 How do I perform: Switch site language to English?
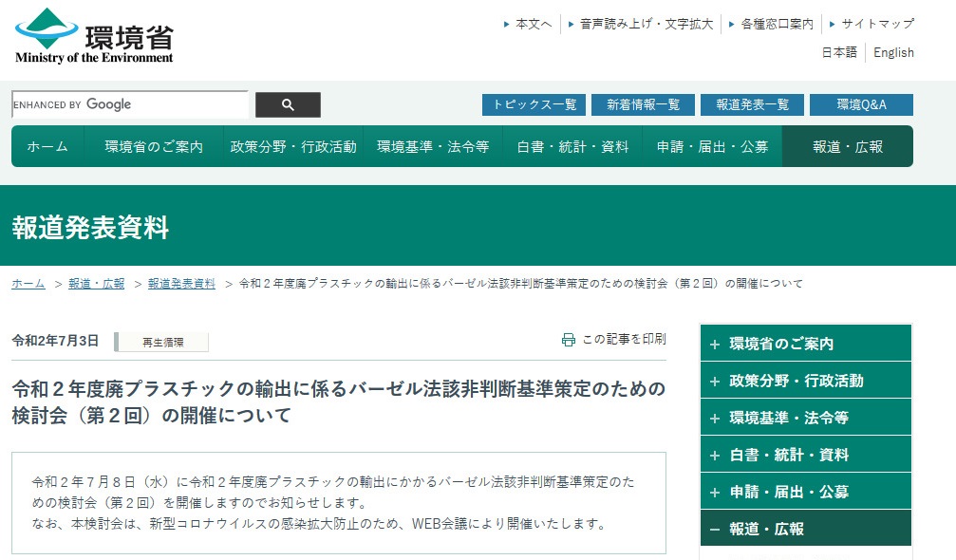pos(892,53)
